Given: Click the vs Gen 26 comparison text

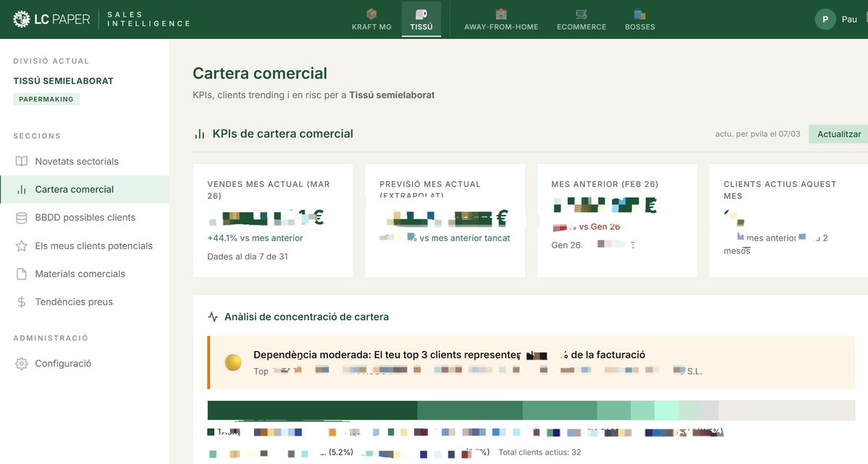Looking at the screenshot, I should click(x=599, y=227).
